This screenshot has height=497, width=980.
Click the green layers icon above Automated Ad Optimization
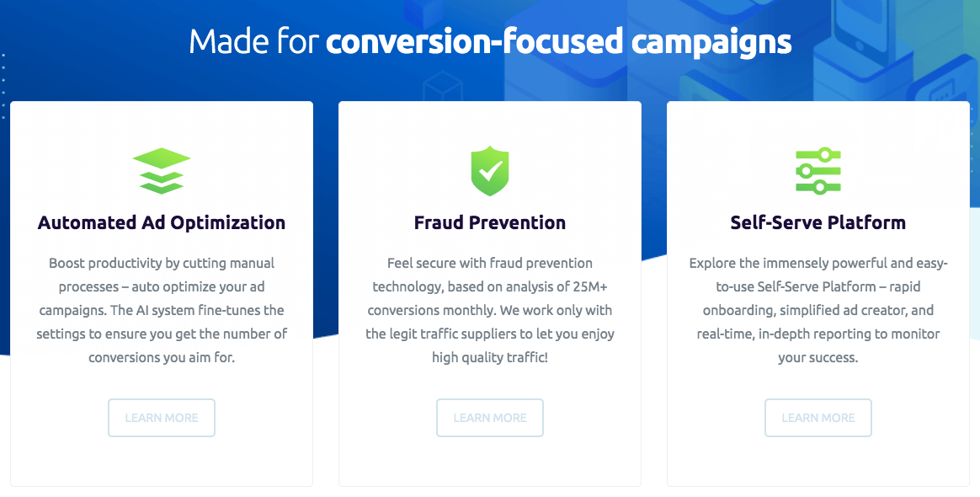(x=161, y=169)
